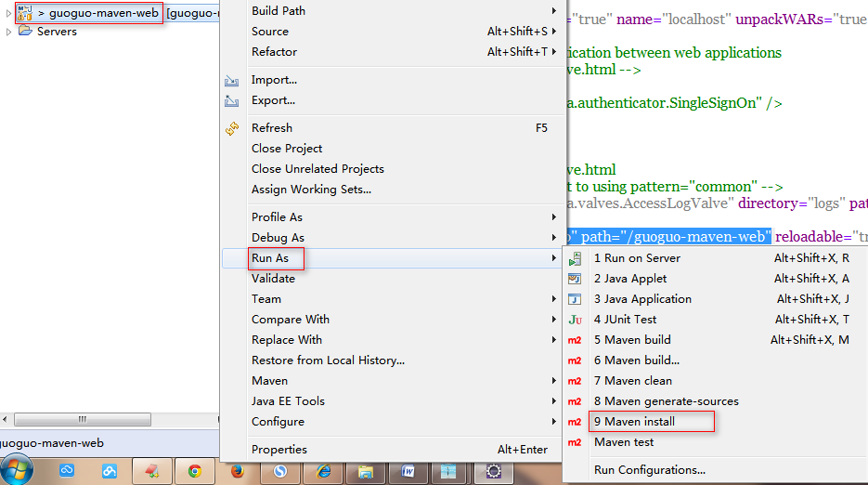Screen dimensions: 868x485
Task: Click the Import menu icon
Action: coord(231,81)
